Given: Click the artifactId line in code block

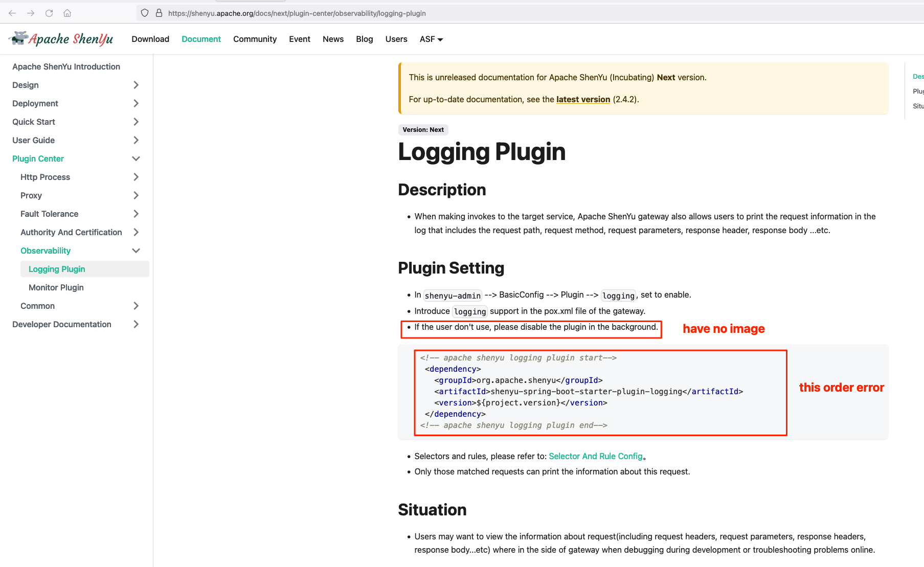Looking at the screenshot, I should tap(589, 392).
